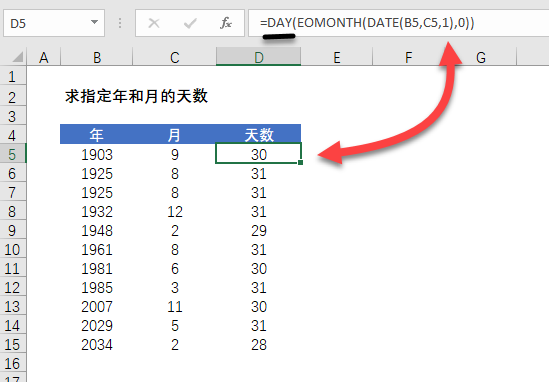This screenshot has width=549, height=382.
Task: Select the cell with year 1903
Action: 97,154
